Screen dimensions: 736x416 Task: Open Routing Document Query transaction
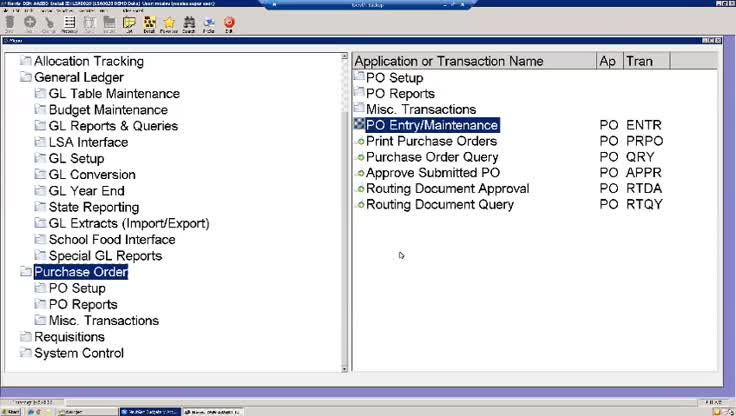[440, 205]
